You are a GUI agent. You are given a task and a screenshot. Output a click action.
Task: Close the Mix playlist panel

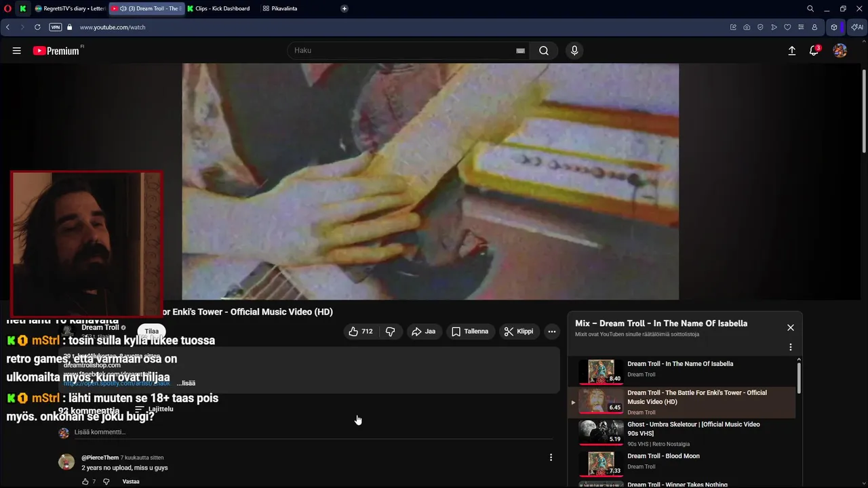tap(791, 327)
